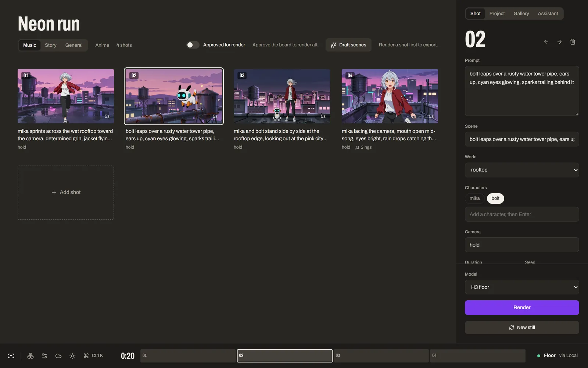This screenshot has width=588, height=368.
Task: Focus the Add a character field
Action: click(x=522, y=214)
